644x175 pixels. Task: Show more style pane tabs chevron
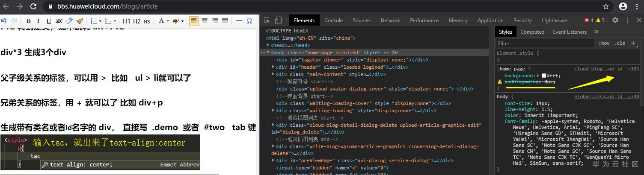point(597,32)
